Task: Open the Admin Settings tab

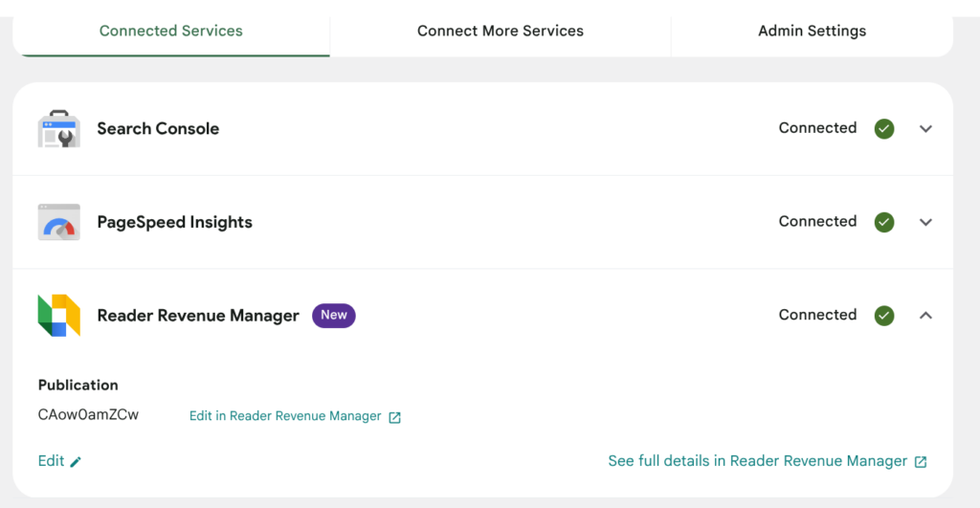Action: [x=812, y=31]
